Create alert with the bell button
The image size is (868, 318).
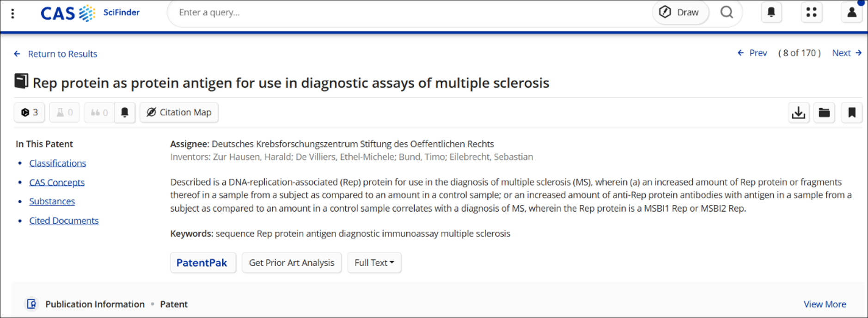click(125, 112)
